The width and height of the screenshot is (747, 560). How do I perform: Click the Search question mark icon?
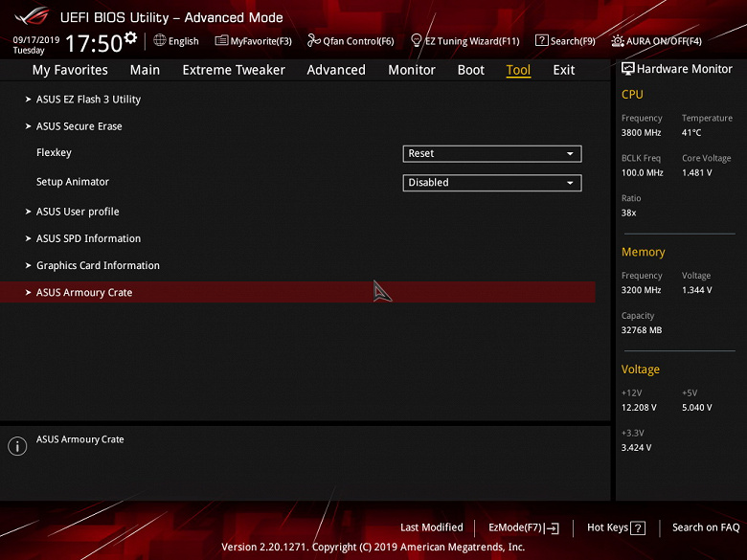(x=542, y=40)
